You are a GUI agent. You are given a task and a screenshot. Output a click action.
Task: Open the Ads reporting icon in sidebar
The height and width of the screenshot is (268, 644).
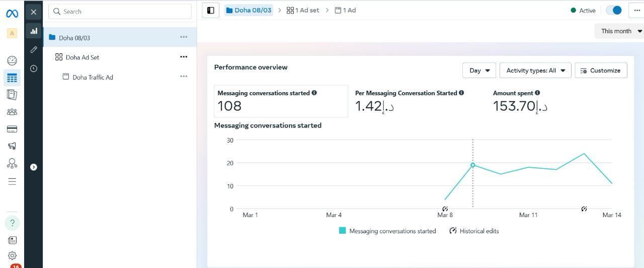click(12, 95)
